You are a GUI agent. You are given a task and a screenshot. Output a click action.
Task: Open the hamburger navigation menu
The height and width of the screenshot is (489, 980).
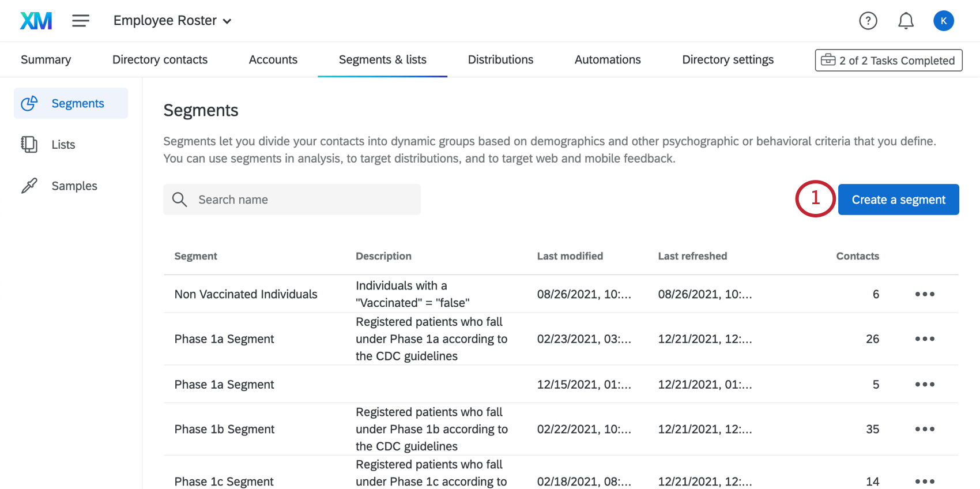(x=81, y=21)
